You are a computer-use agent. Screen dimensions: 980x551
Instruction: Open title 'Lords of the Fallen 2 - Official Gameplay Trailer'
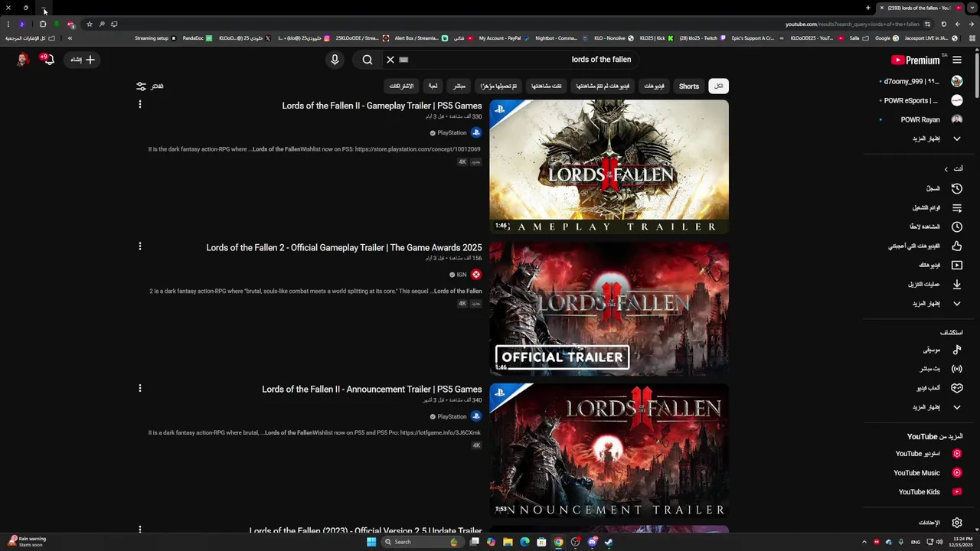[x=344, y=248]
